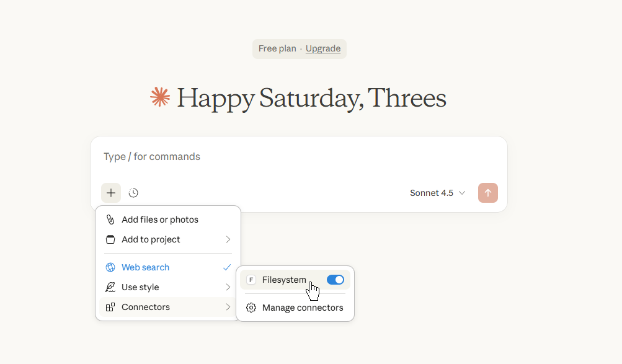The height and width of the screenshot is (364, 622).
Task: Open the Sonnet 4.5 model dropdown
Action: tap(437, 193)
